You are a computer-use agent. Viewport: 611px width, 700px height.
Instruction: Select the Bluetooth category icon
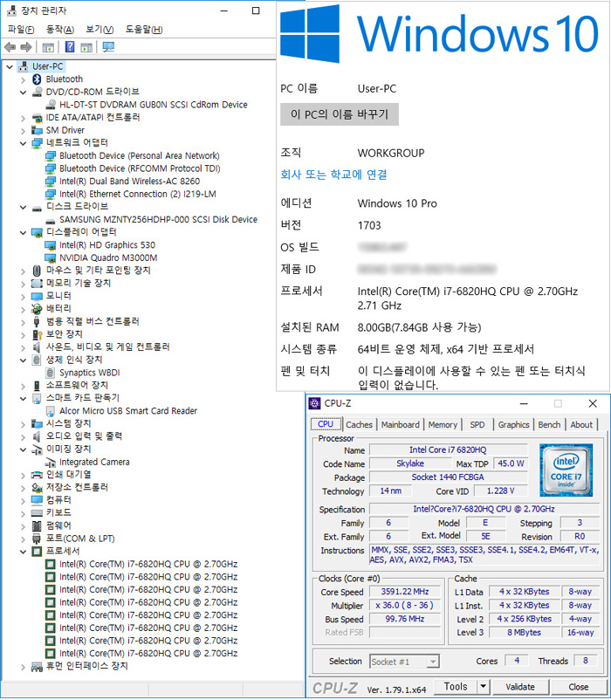click(37, 79)
